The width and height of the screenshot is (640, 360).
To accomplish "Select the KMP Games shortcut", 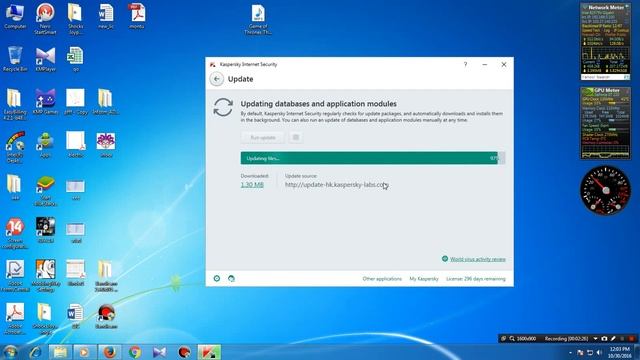I will [45, 102].
